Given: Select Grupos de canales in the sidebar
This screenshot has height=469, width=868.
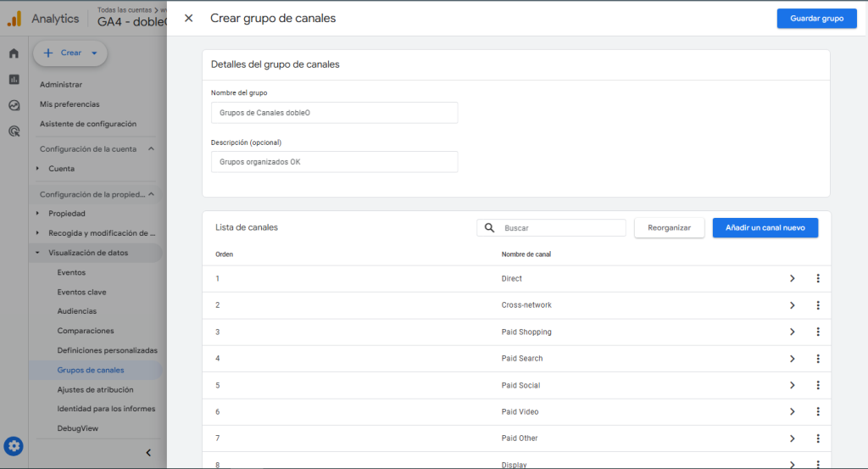Looking at the screenshot, I should tap(91, 370).
